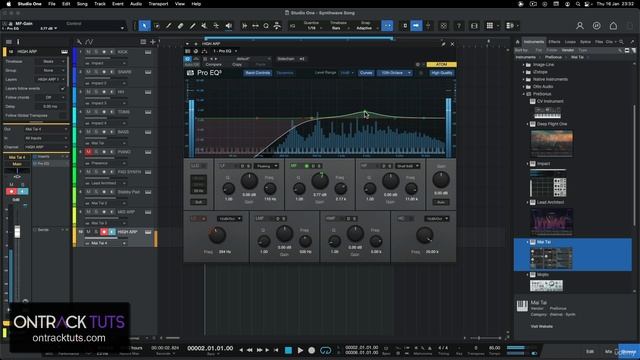640x360 pixels.
Task: Click the Pro EQ power activate icon
Action: [x=187, y=59]
